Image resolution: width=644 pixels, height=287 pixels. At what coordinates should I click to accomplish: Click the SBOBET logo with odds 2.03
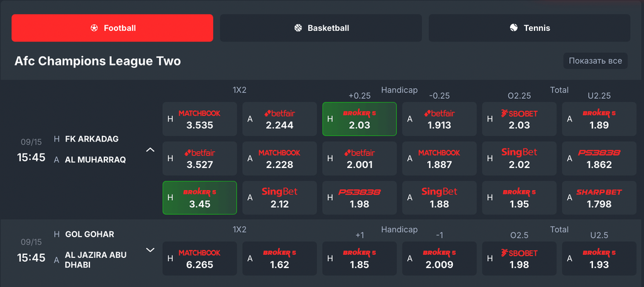pos(519,113)
